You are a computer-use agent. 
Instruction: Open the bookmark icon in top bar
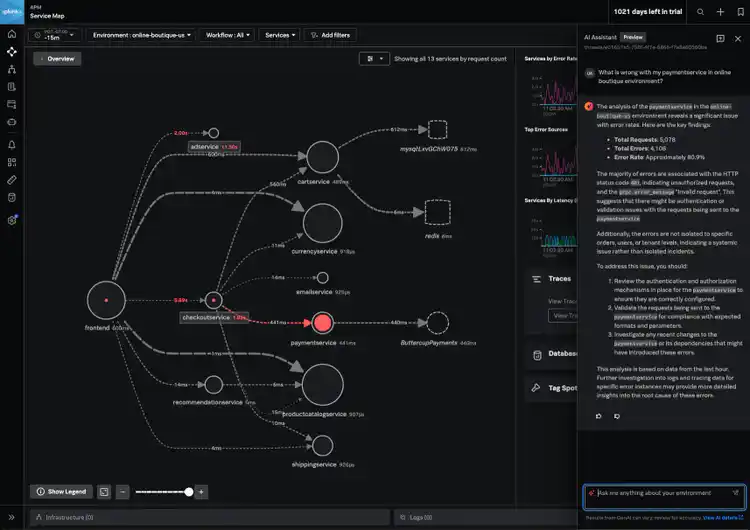click(x=740, y=12)
